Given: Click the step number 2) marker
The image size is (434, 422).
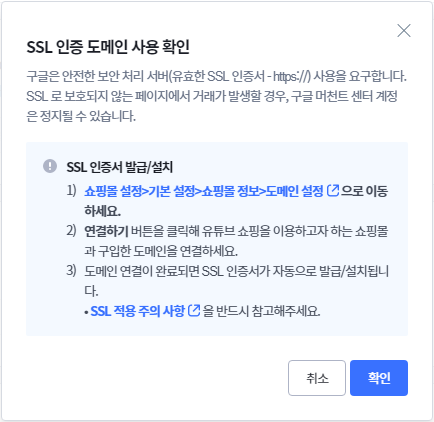Looking at the screenshot, I should [x=71, y=231].
